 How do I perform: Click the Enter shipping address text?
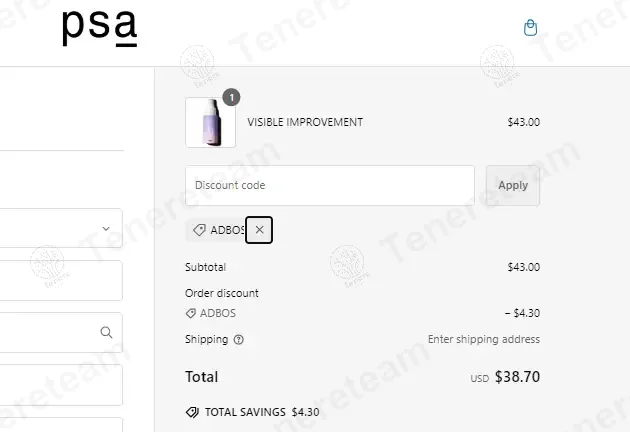coord(483,340)
